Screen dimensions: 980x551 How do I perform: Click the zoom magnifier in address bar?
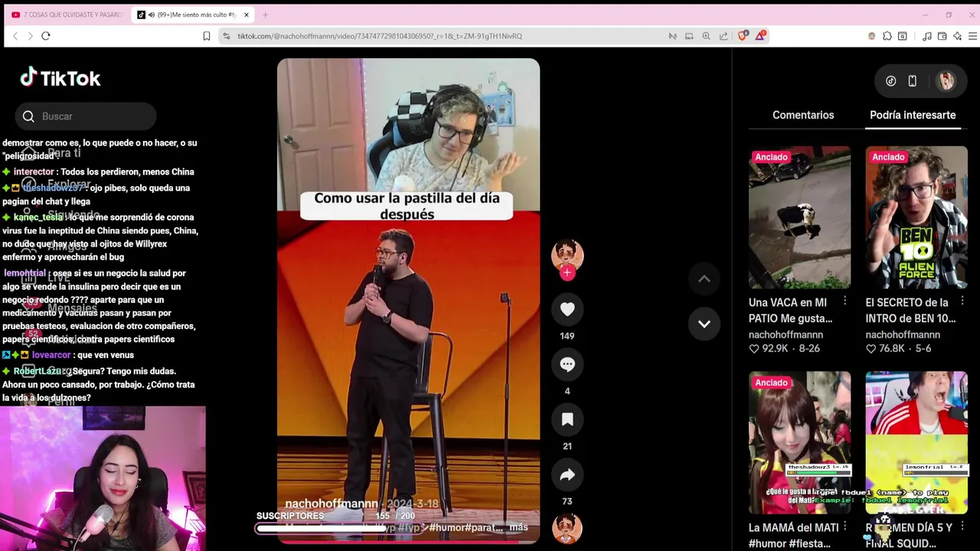point(706,36)
